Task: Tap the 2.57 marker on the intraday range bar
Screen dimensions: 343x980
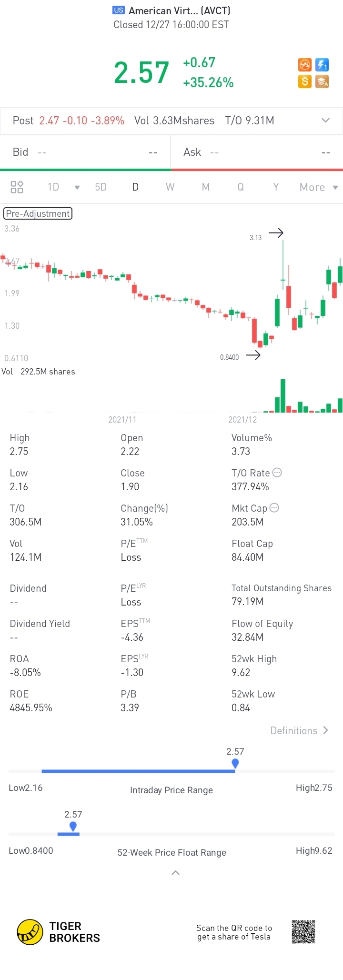Action: [x=235, y=763]
